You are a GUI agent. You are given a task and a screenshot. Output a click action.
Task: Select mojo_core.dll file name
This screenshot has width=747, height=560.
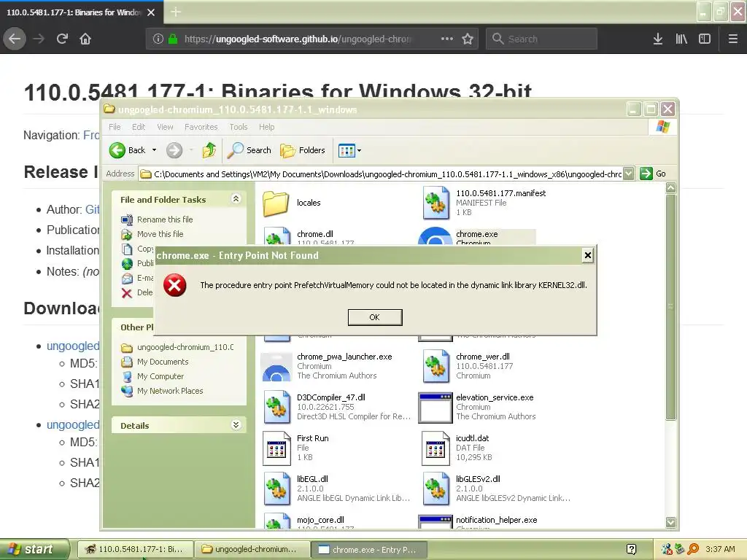320,520
